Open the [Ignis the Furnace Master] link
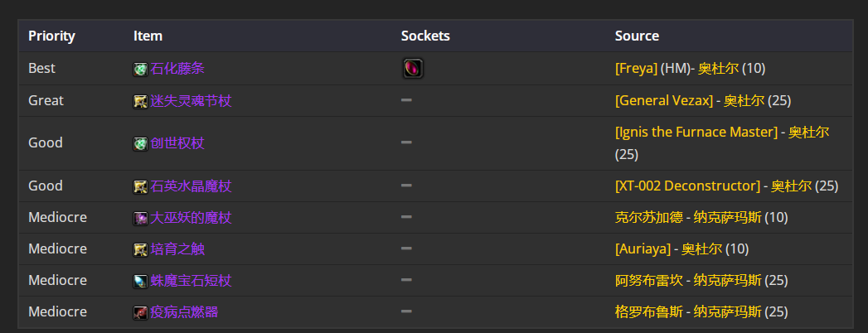The image size is (868, 333). click(x=696, y=132)
